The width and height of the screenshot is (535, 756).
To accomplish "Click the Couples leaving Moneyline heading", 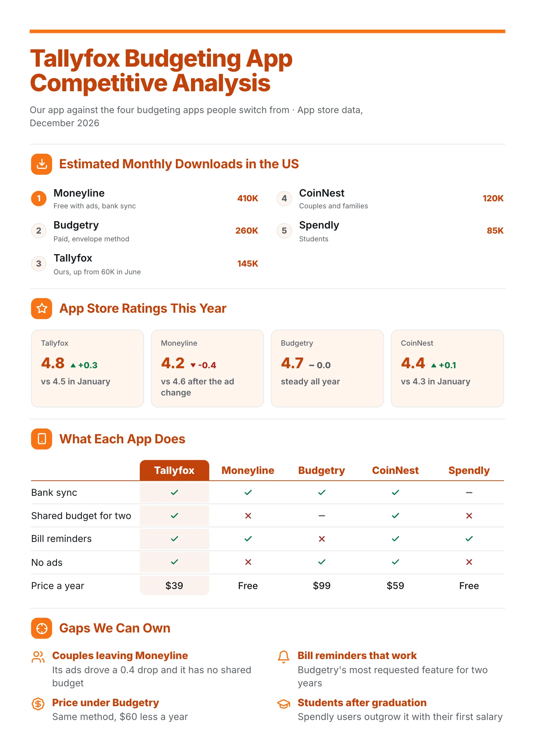I will click(x=120, y=656).
